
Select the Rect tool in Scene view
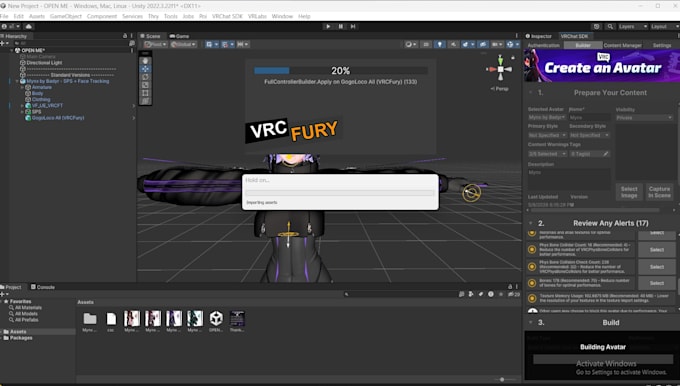coord(145,93)
